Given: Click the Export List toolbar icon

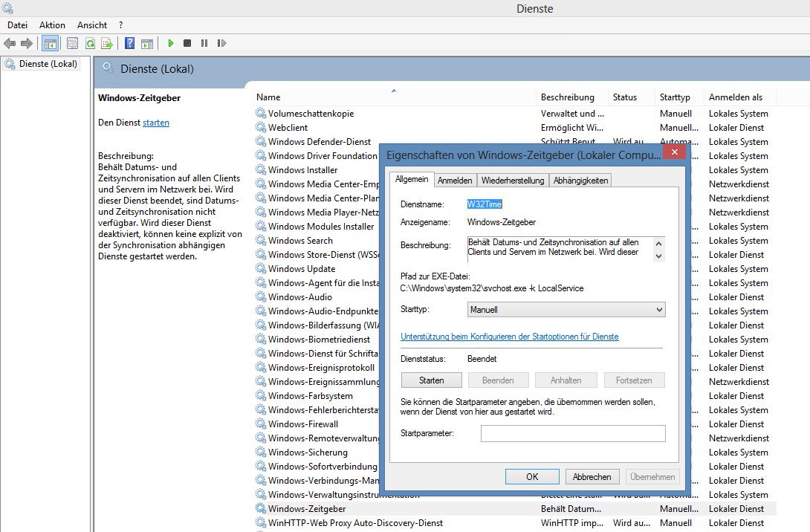Looking at the screenshot, I should (x=107, y=43).
